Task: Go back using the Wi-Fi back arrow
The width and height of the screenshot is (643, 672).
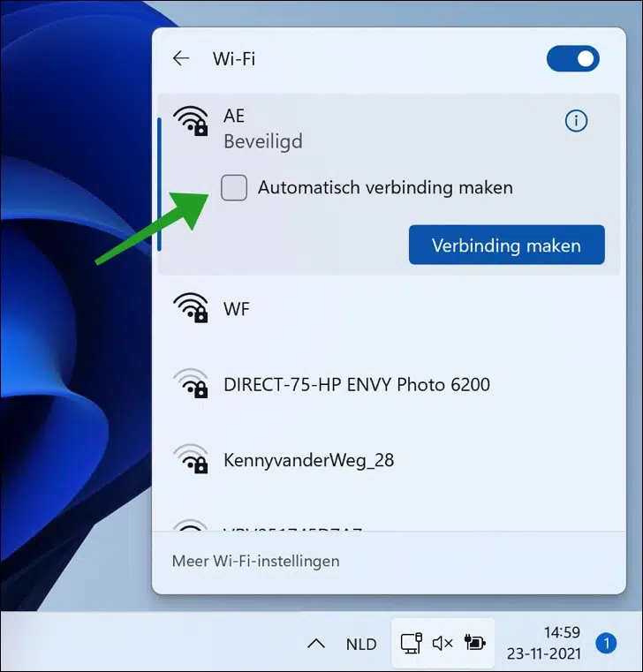Action: pos(181,58)
